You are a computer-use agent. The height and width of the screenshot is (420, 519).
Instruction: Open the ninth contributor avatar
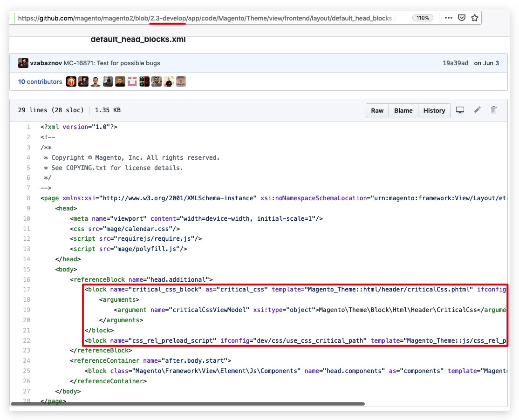tap(169, 81)
